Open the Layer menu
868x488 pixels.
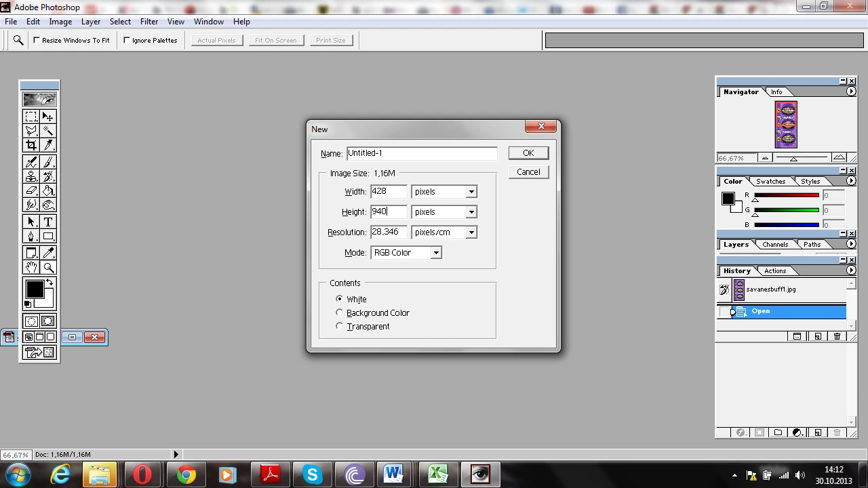[x=91, y=22]
